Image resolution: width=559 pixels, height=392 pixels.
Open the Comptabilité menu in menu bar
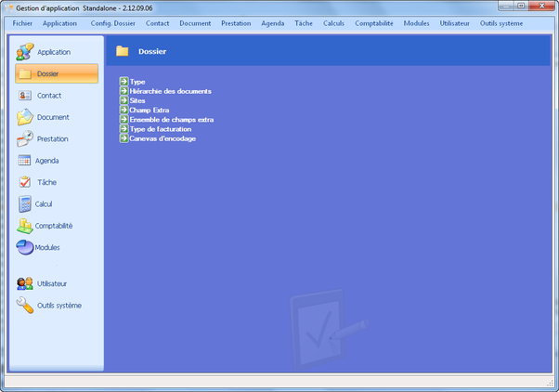coord(373,22)
